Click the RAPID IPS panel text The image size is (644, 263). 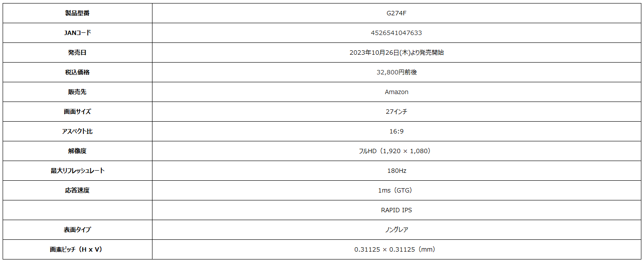pos(397,210)
